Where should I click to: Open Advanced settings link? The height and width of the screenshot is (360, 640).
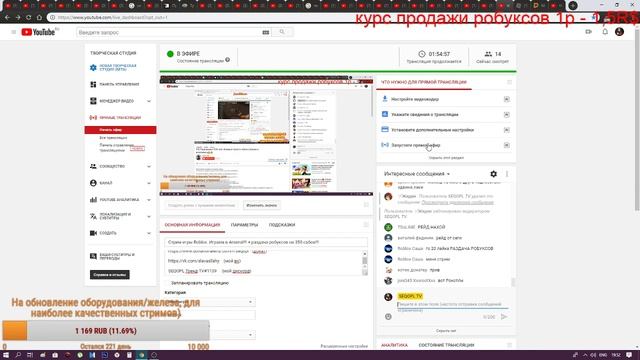[344, 346]
